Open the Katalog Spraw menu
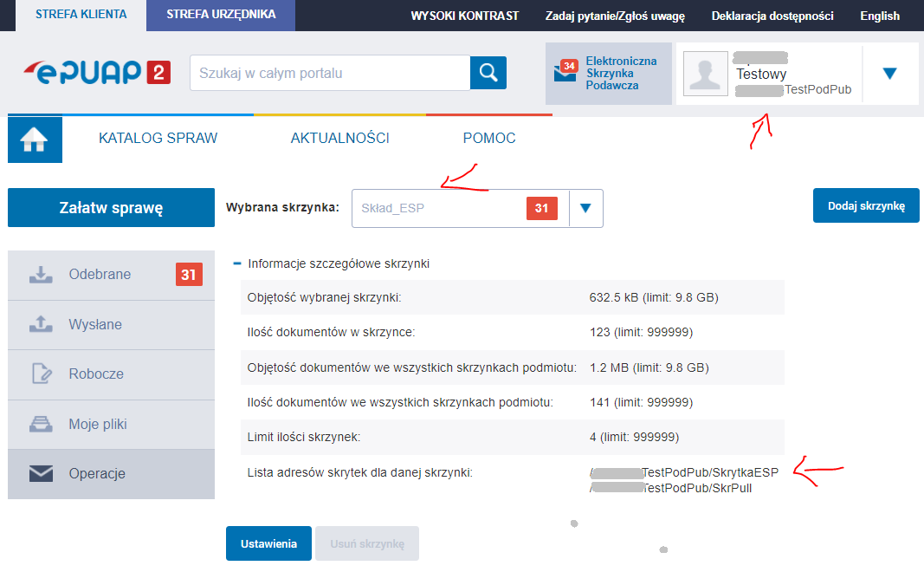 pos(158,139)
